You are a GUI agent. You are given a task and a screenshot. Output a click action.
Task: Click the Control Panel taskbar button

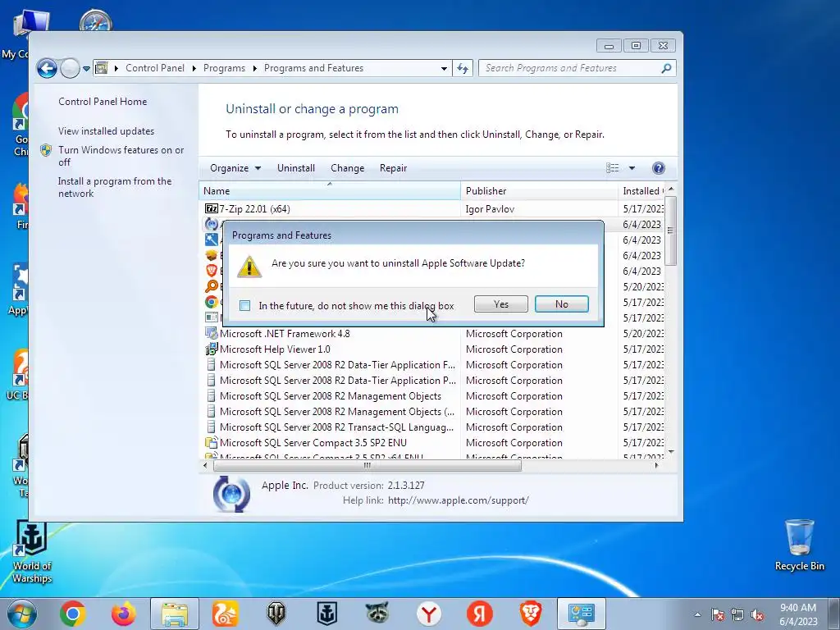[582, 614]
